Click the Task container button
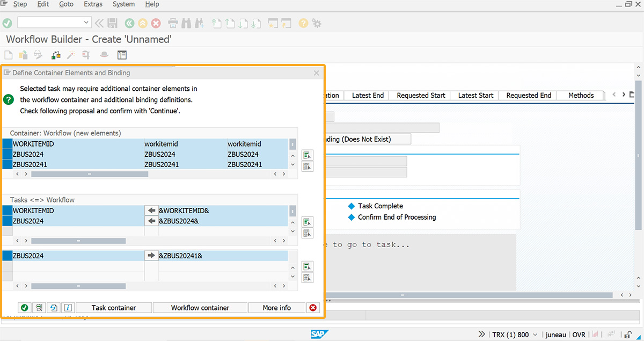 point(114,308)
